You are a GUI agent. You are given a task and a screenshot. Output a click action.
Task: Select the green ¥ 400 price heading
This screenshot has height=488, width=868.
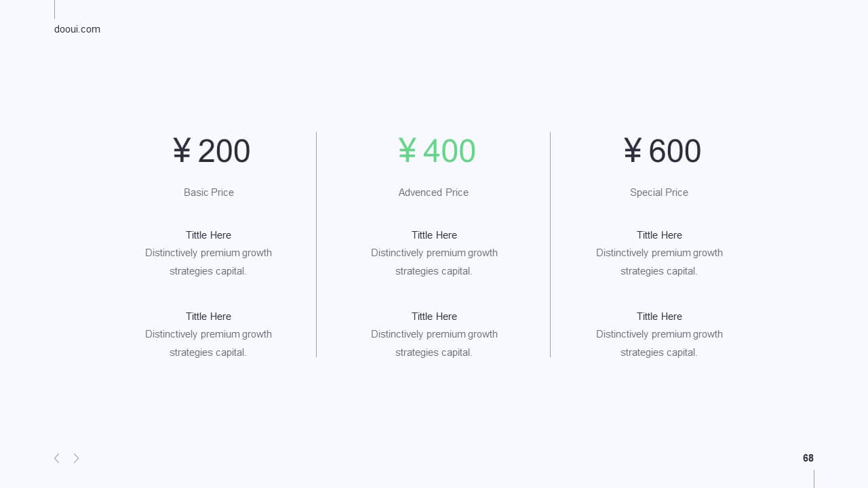click(437, 150)
